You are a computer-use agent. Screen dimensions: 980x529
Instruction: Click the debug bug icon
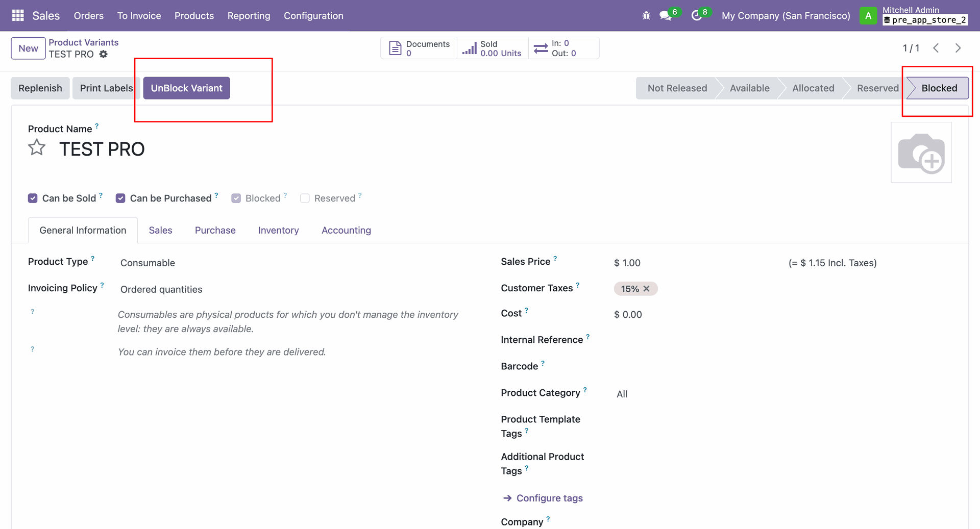[646, 16]
